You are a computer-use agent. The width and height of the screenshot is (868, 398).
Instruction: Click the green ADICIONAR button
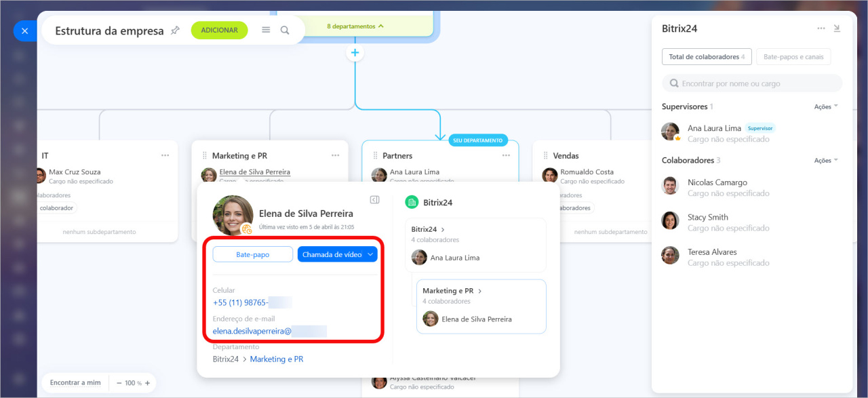point(219,31)
